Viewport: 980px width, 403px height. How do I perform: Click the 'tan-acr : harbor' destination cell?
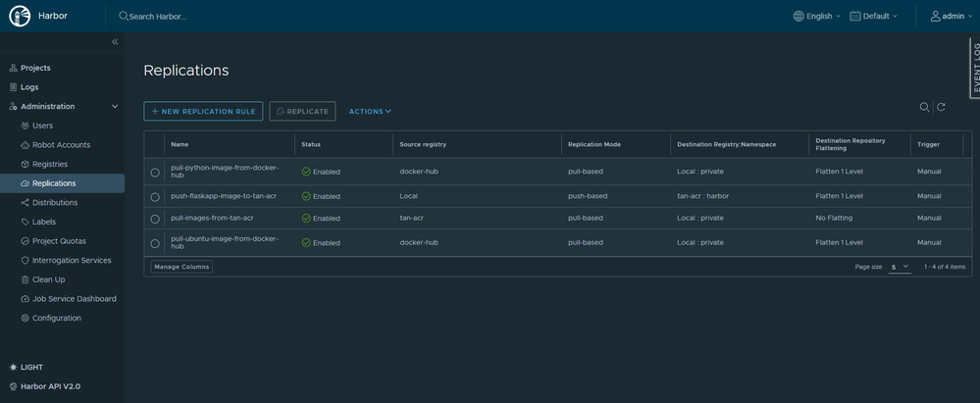[703, 196]
